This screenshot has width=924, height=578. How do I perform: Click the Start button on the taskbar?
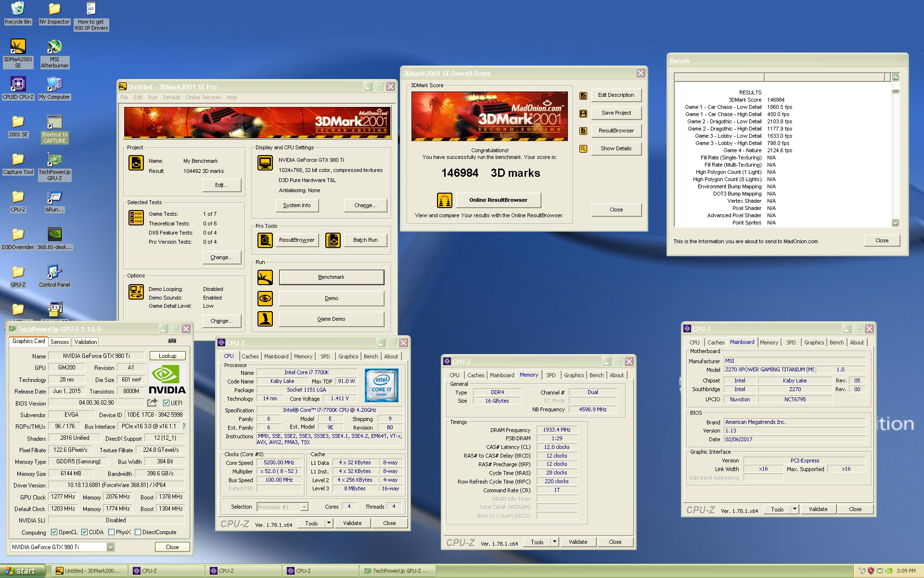23,571
